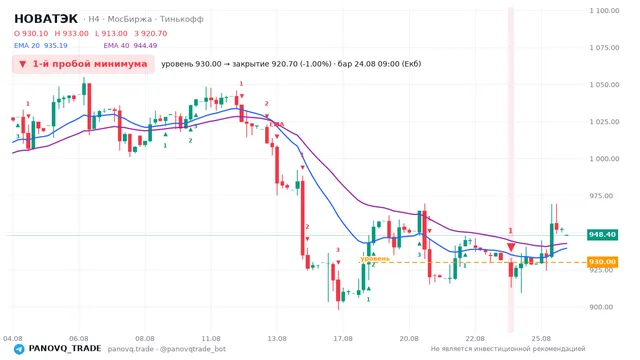Click the low value L 913.00
The width and height of the screenshot is (640, 360).
(x=111, y=33)
